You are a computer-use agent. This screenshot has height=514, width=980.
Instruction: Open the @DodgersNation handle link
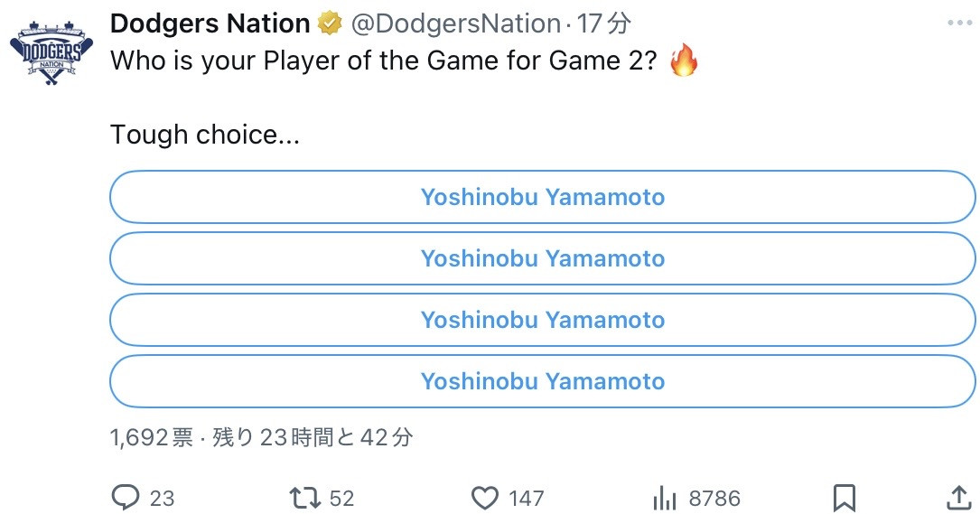click(454, 23)
